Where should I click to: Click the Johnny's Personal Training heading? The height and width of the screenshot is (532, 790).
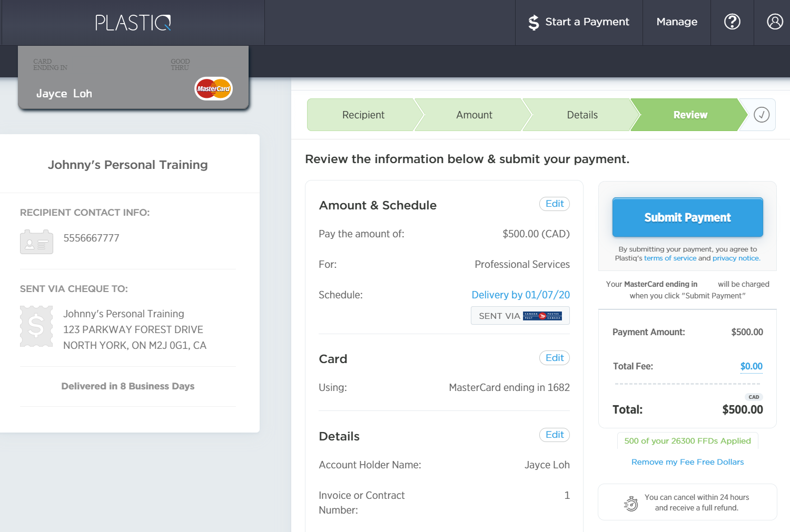click(128, 165)
